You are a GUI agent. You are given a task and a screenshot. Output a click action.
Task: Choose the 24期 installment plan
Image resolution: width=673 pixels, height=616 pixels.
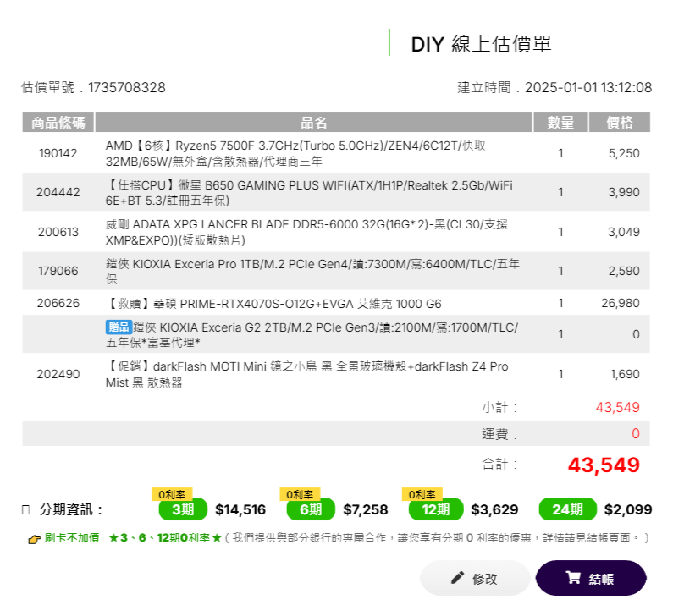565,509
